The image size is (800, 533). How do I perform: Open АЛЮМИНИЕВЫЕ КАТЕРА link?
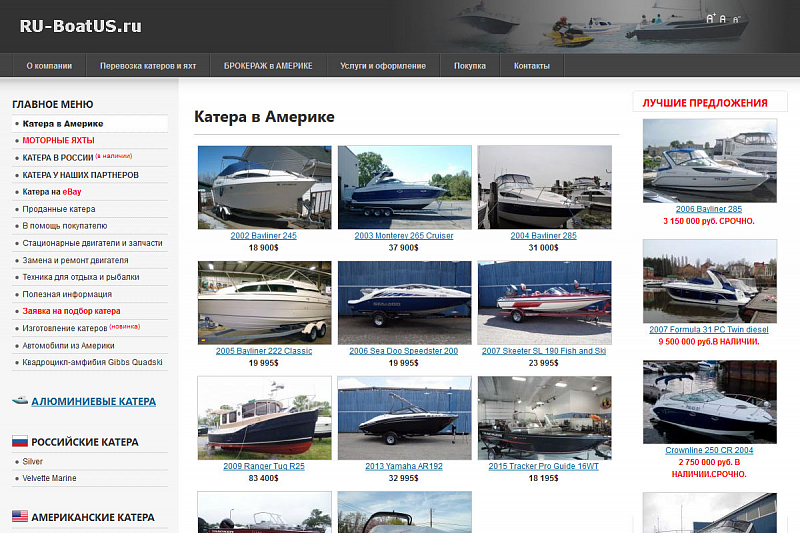click(93, 401)
